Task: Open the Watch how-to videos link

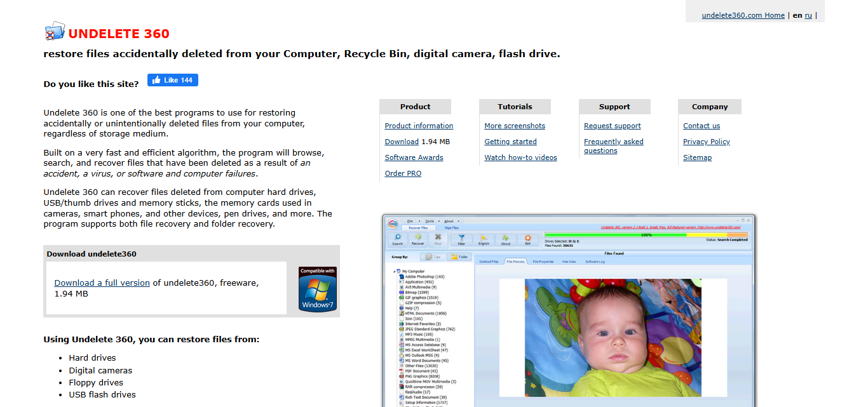Action: click(x=520, y=157)
